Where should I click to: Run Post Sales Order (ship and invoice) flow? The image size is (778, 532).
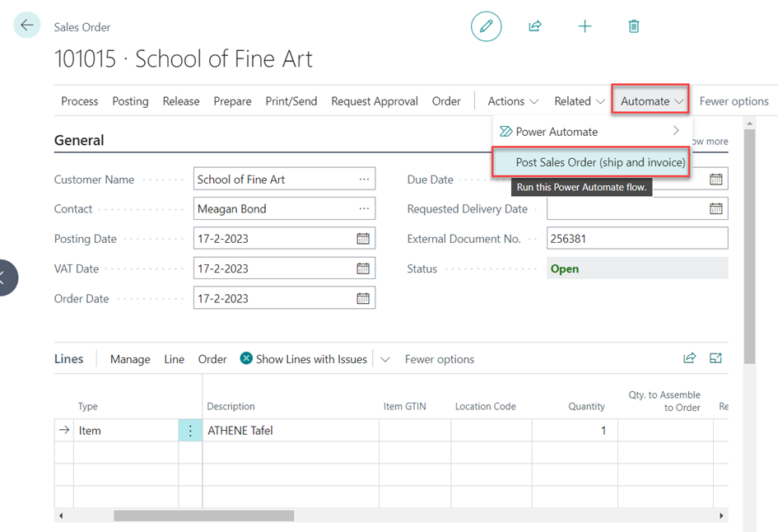[x=591, y=161]
